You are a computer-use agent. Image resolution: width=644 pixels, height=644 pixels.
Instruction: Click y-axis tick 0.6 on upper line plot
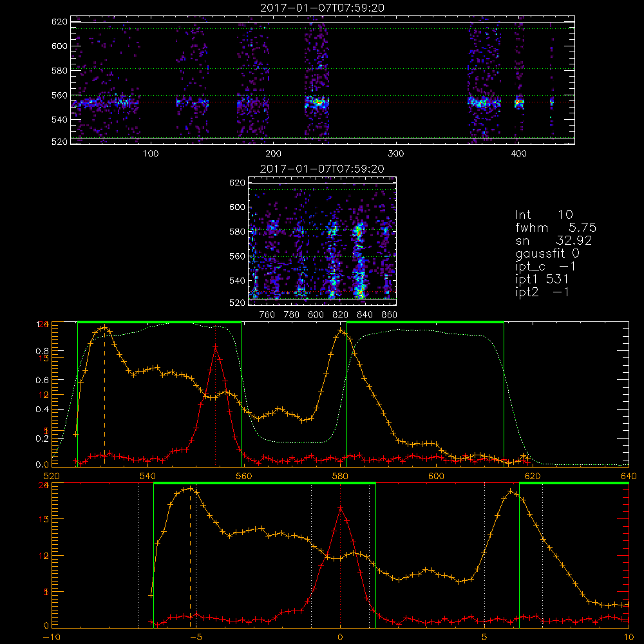click(43, 381)
